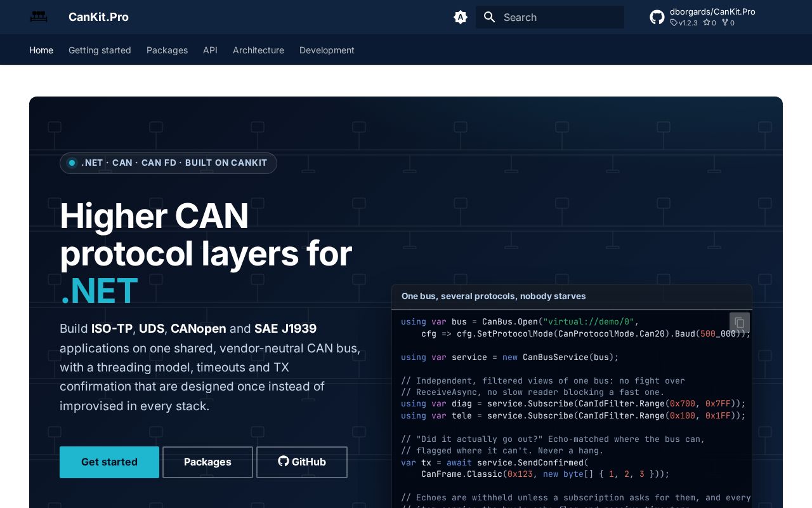Screen dimensions: 812x508
Task: Select the Home tab
Action: (41, 50)
